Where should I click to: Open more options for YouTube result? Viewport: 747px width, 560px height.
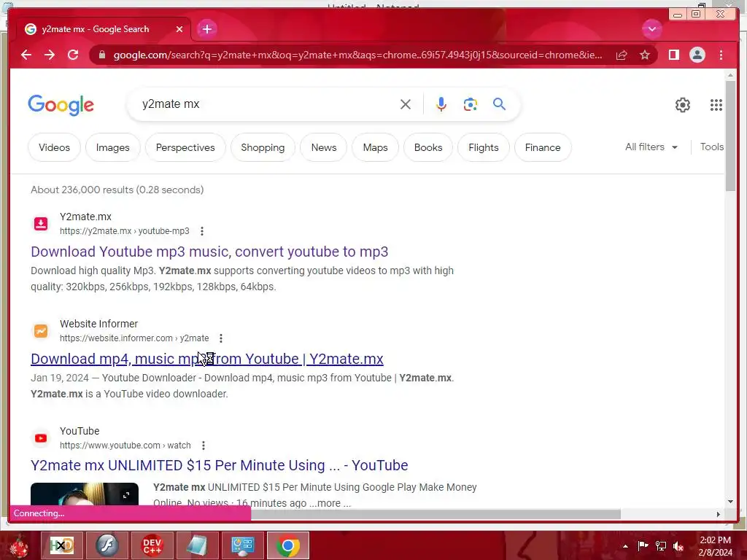204,446
